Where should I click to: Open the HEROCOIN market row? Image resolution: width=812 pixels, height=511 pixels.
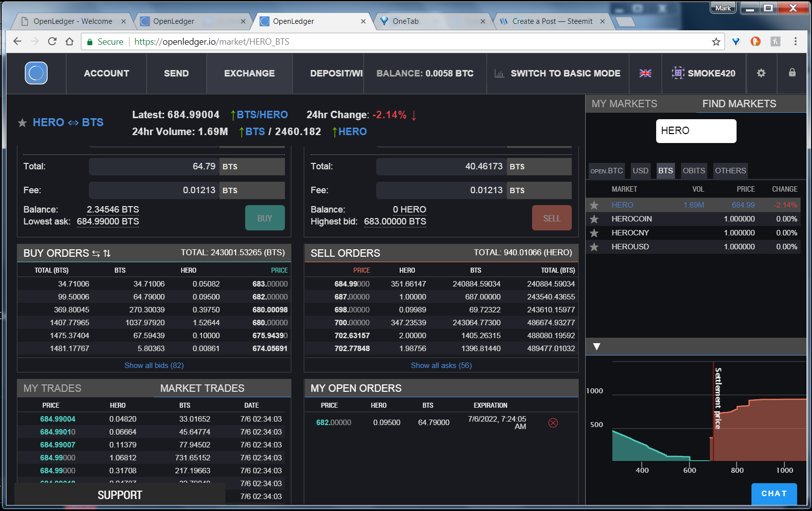[693, 219]
